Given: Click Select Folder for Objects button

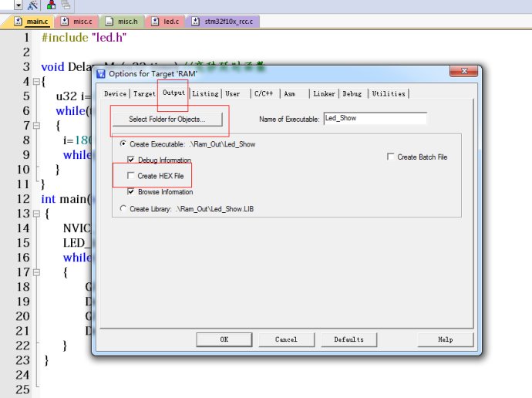Looking at the screenshot, I should 167,120.
